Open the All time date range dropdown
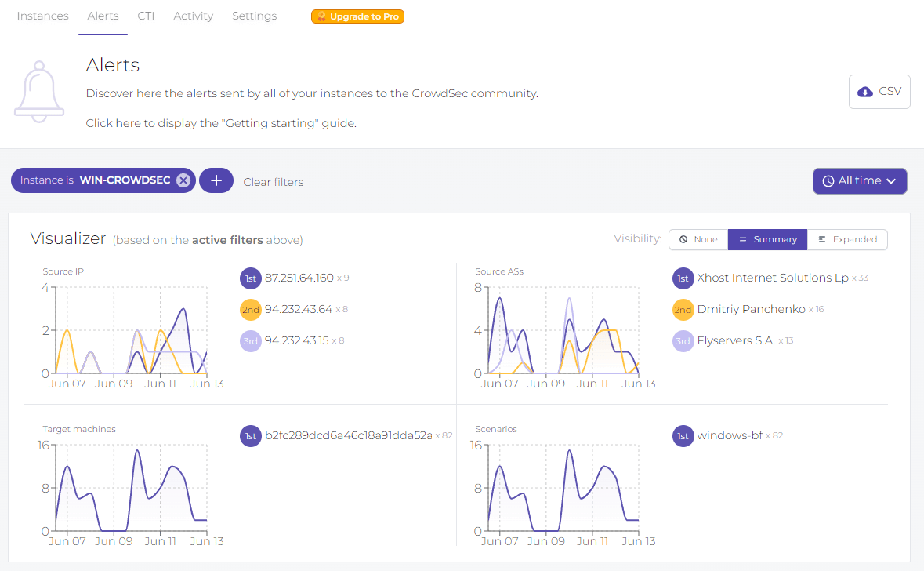The height and width of the screenshot is (571, 924). coord(860,180)
